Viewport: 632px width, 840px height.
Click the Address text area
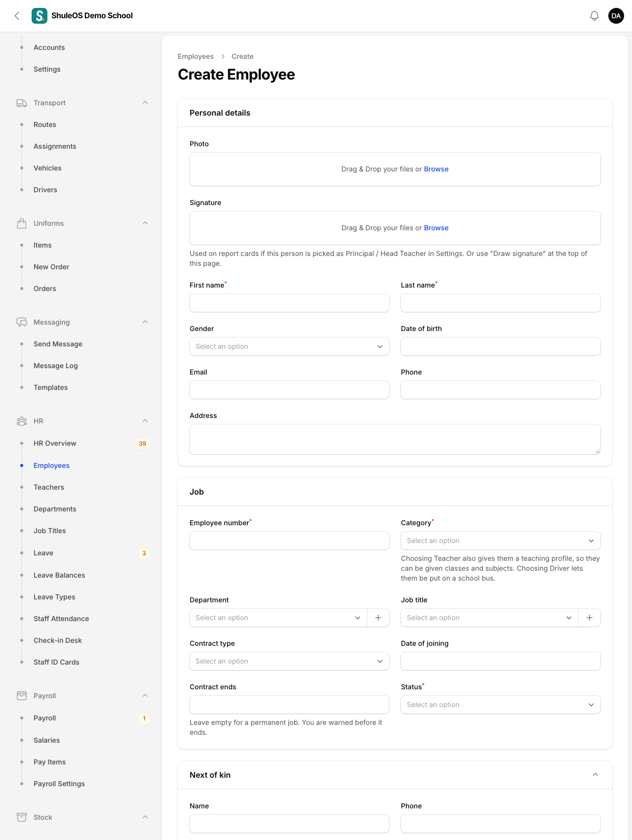tap(395, 439)
